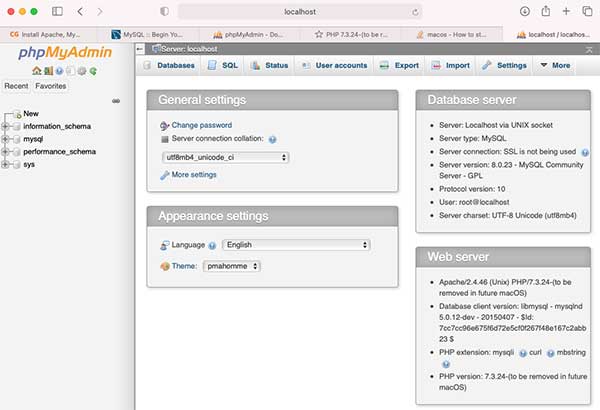Screen dimensions: 600x410
Task: Click Safari sidebar toggle icon
Action: (57, 11)
